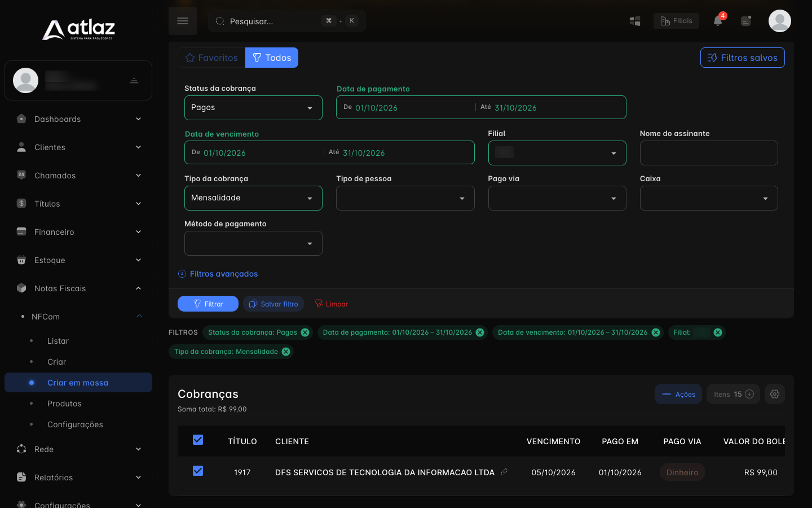Click the Filiais button in the header
The image size is (812, 508).
676,21
